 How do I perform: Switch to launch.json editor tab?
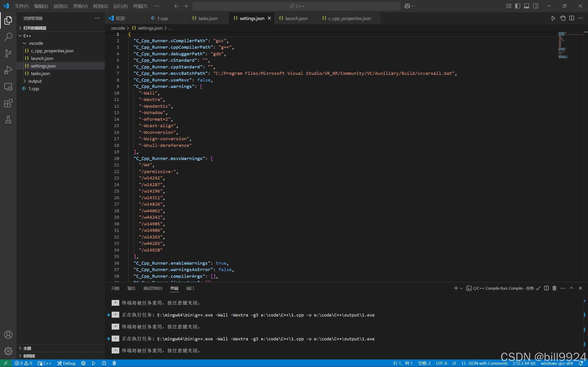(x=296, y=18)
